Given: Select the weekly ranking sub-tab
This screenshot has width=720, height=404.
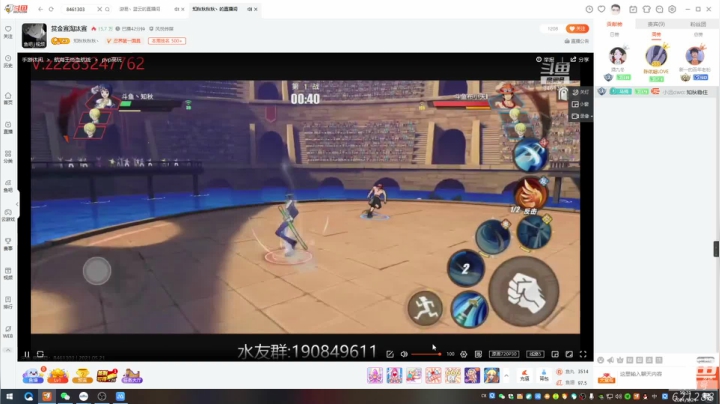Looking at the screenshot, I should pos(656,34).
